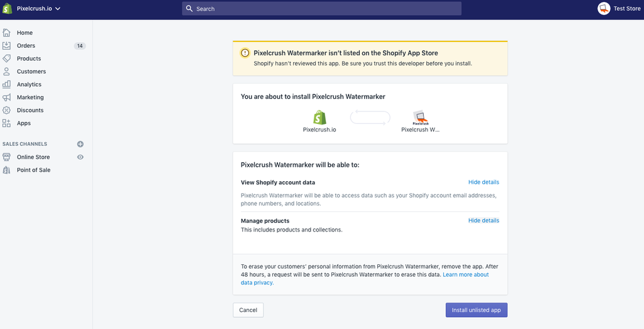
Task: Click the Shopify bag logo in top bar
Action: [x=8, y=9]
